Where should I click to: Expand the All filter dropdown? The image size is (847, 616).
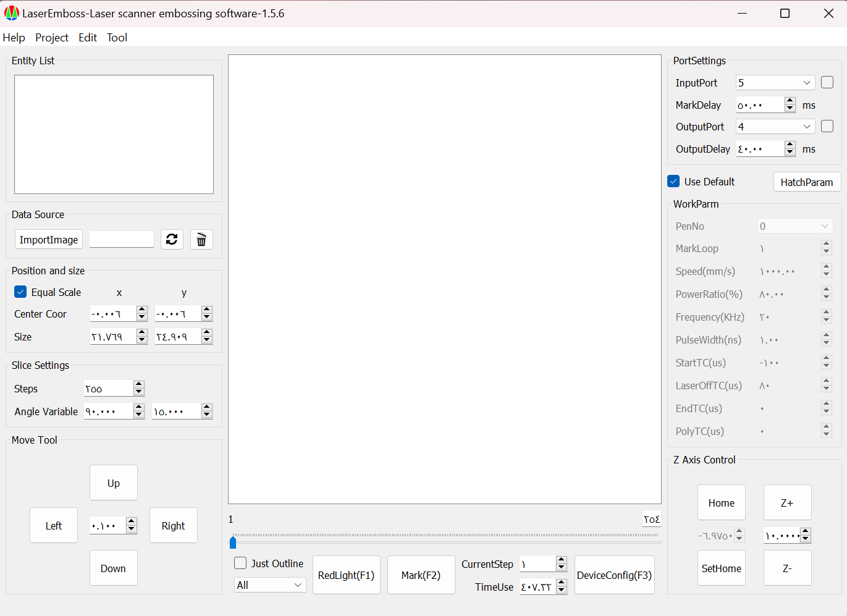pos(270,584)
